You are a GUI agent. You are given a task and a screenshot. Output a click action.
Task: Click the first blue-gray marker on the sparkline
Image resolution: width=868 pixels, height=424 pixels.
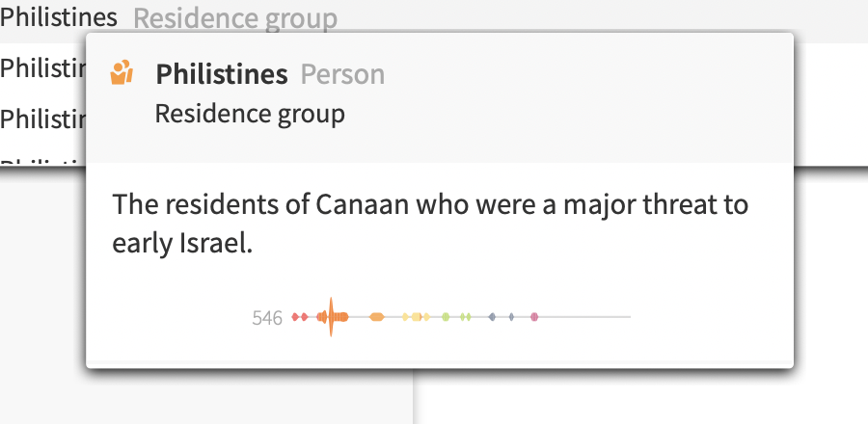492,316
